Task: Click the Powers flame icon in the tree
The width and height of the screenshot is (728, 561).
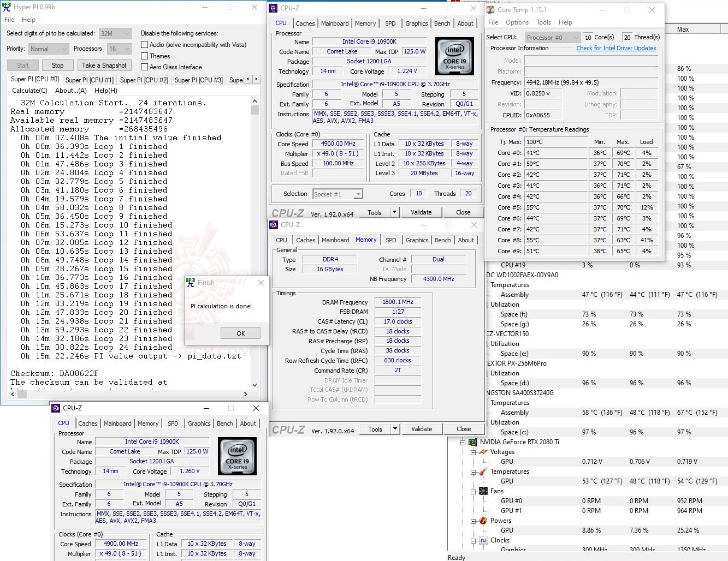Action: click(x=483, y=521)
